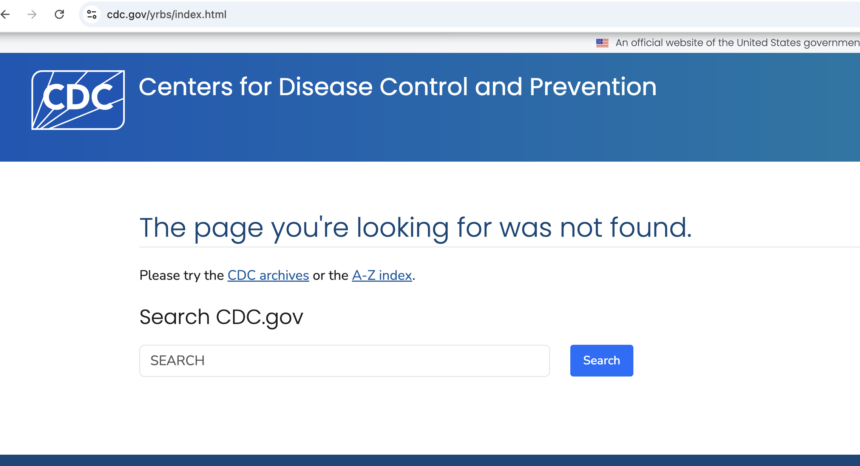860x466 pixels.
Task: Click empty space in the address bar
Action: click(x=543, y=14)
